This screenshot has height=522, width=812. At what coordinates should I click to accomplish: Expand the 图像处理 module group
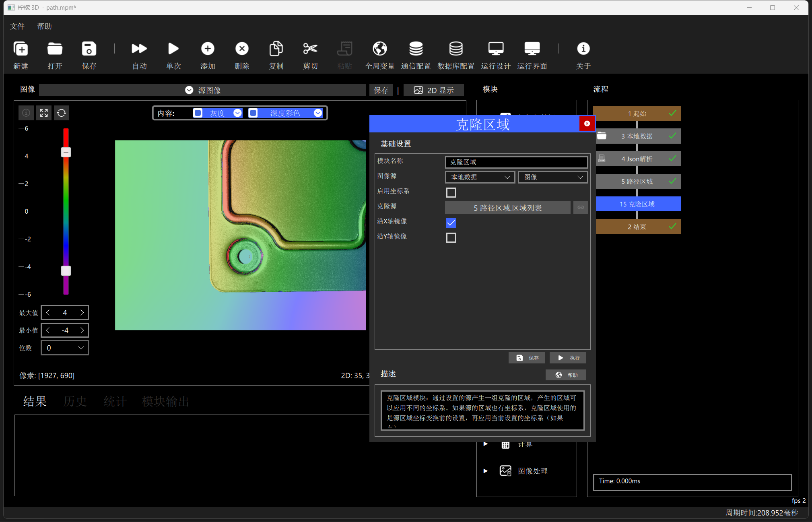486,471
